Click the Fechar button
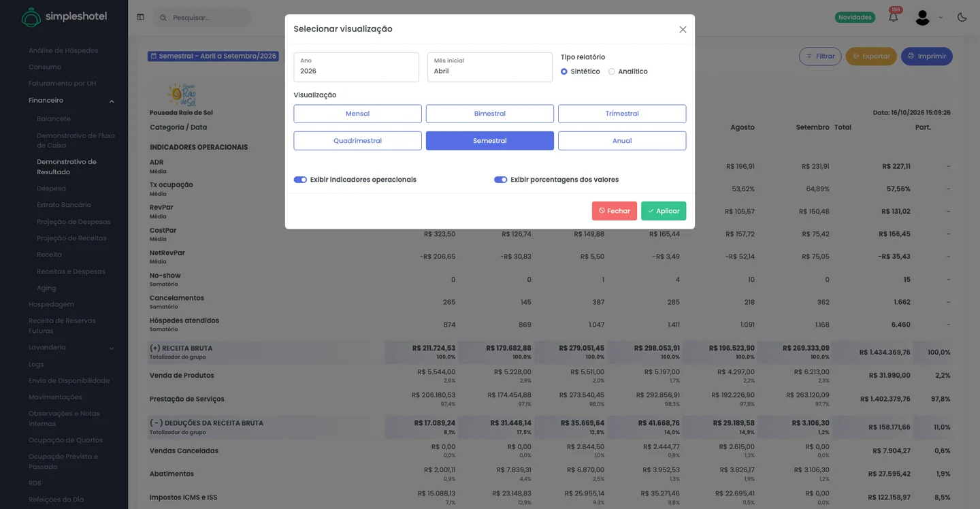Viewport: 980px width, 509px height. click(x=615, y=211)
